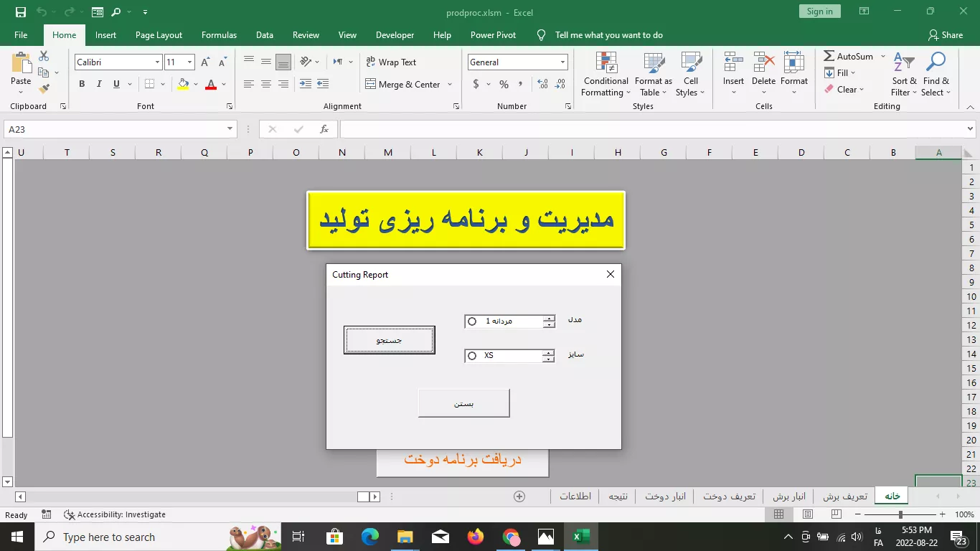Image resolution: width=980 pixels, height=551 pixels.
Task: Open the font size dropdown
Action: pyautogui.click(x=190, y=62)
